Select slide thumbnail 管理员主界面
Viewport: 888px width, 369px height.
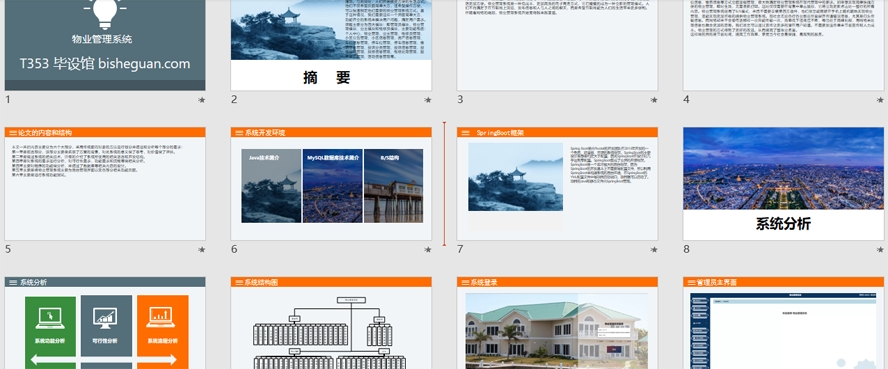784,323
